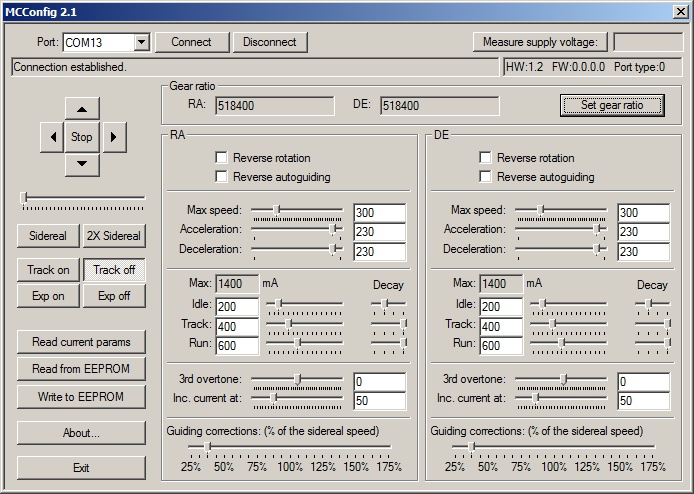
Task: Click the RA Max speed input field
Action: point(379,213)
